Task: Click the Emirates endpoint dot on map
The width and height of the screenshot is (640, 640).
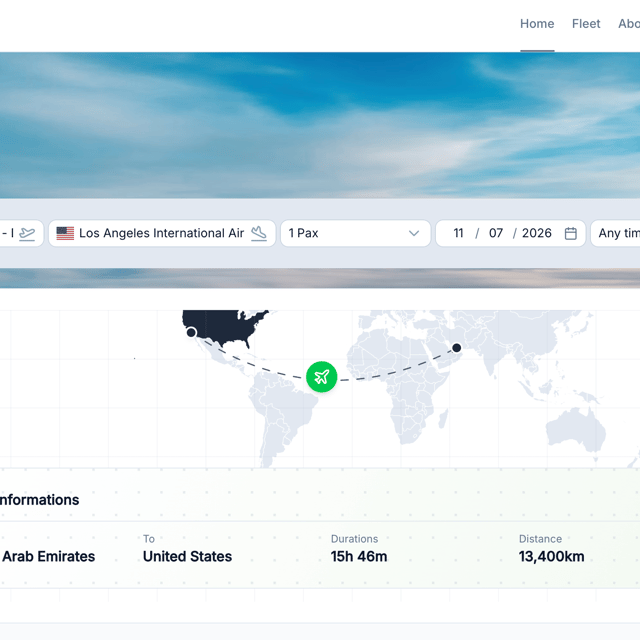Action: [457, 348]
